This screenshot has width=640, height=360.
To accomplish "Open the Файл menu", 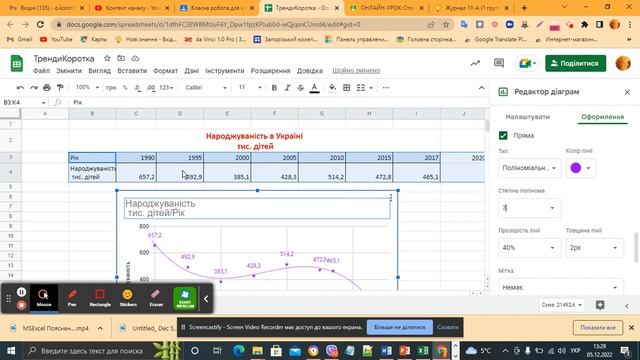I will click(41, 71).
